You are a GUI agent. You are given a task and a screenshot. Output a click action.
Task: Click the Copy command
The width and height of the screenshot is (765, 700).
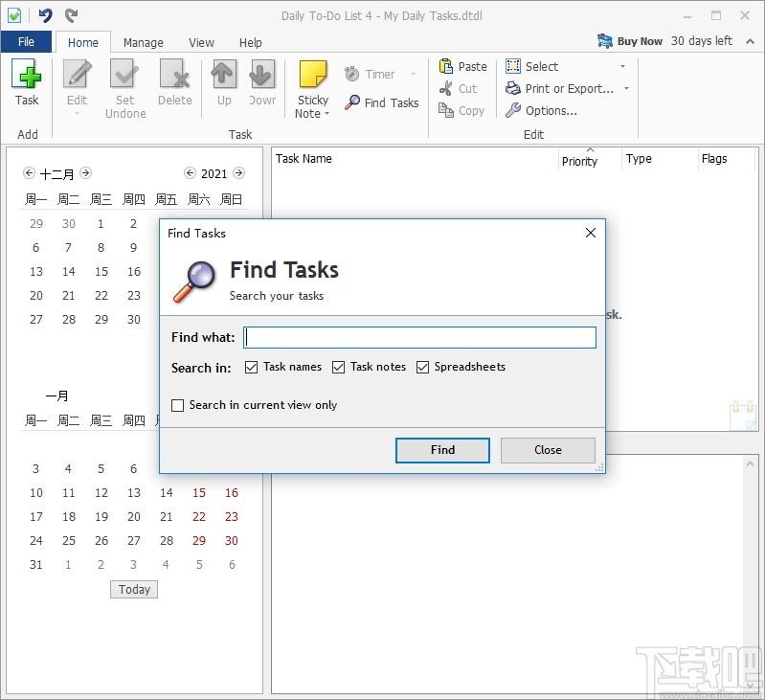(x=461, y=111)
